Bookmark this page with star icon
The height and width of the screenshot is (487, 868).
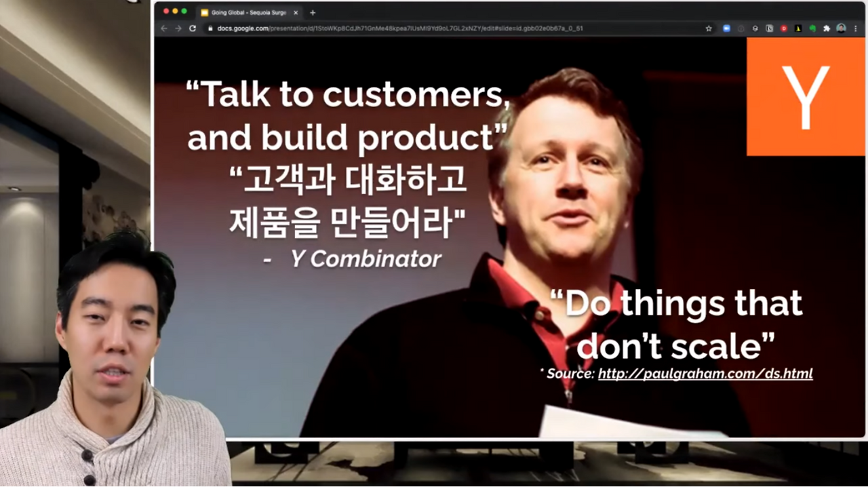[x=709, y=28]
